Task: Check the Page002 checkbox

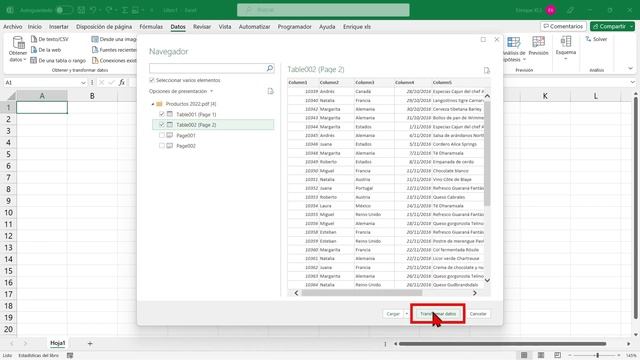Action: coord(162,146)
